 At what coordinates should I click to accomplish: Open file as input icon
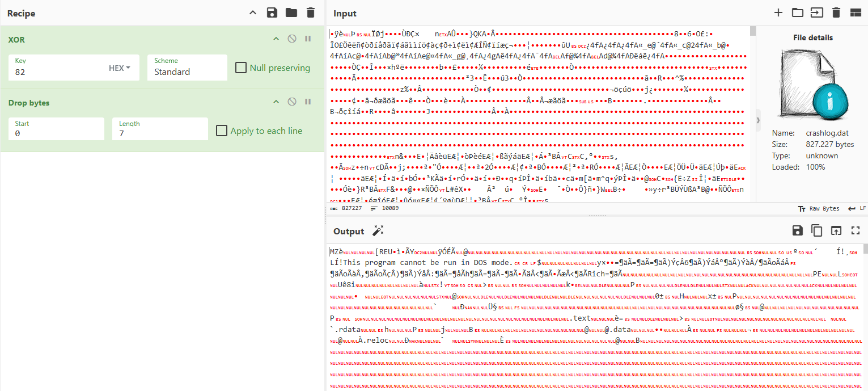(x=797, y=13)
